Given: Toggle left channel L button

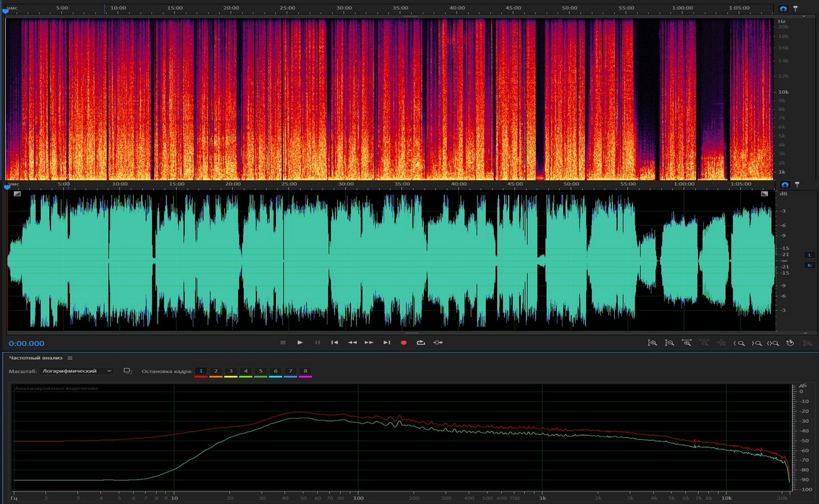Looking at the screenshot, I should [x=810, y=255].
